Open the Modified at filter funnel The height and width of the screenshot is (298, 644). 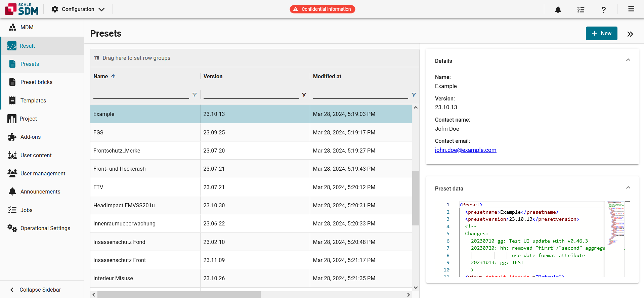click(x=414, y=95)
